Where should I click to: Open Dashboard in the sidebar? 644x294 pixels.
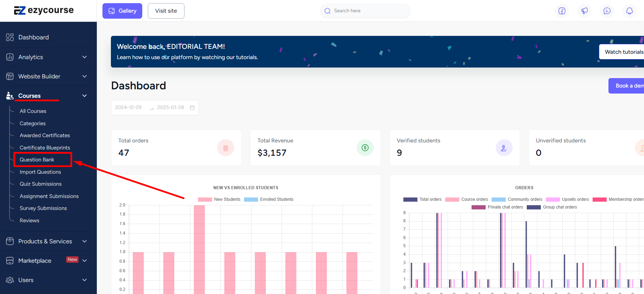(x=33, y=37)
